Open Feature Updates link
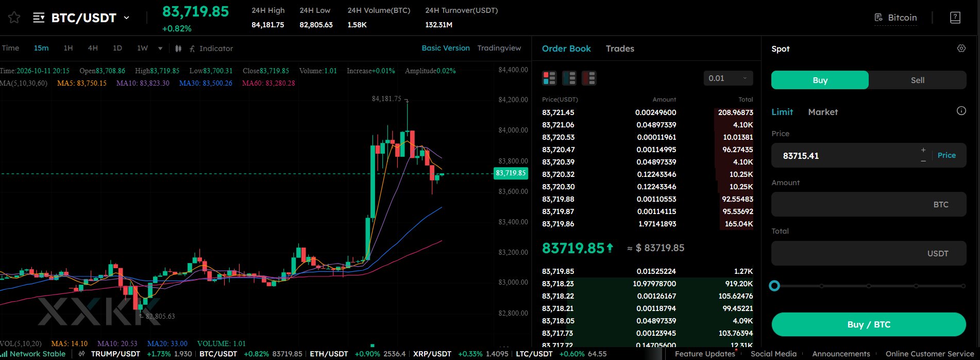980x360 pixels. coord(705,354)
